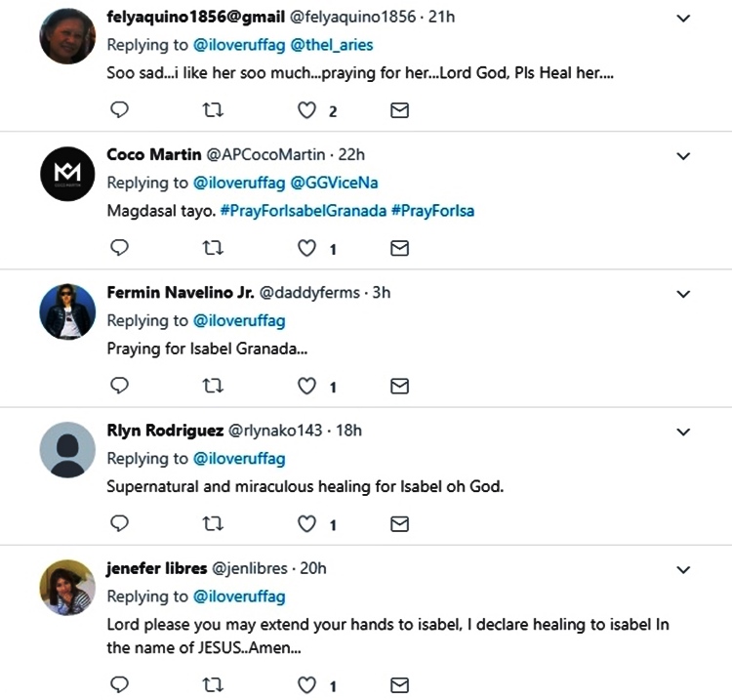Like Coco Martin's Magdasal tayo tweet
This screenshot has height=700, width=732.
tap(307, 249)
